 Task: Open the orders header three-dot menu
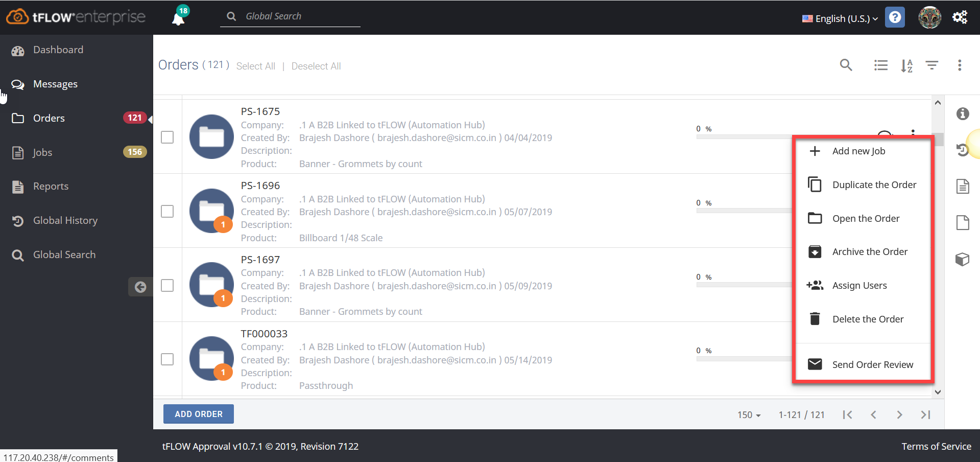[960, 65]
